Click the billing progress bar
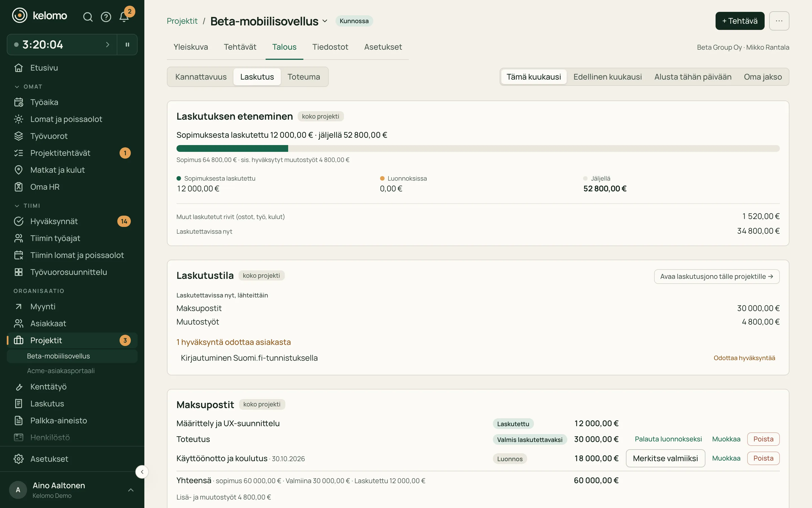Screen dimensions: 812x508 [x=478, y=148]
